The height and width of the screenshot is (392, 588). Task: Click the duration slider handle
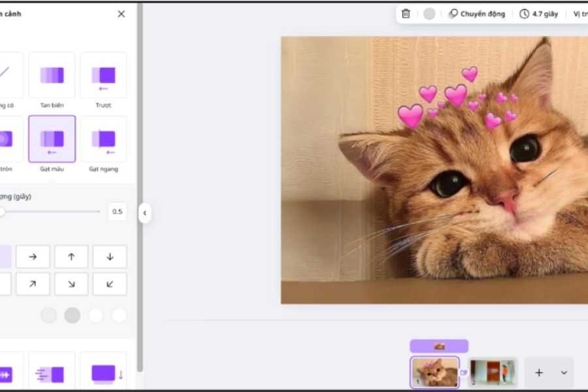(2, 212)
